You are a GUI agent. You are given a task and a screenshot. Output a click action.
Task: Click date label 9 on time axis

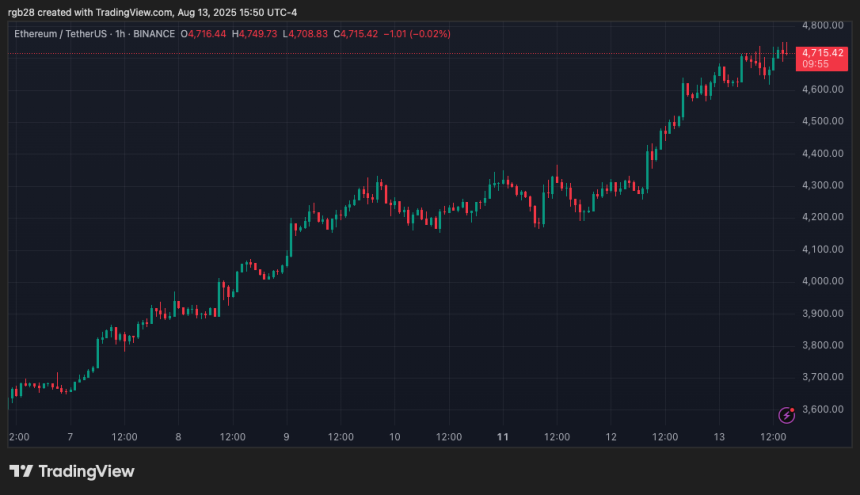(286, 437)
